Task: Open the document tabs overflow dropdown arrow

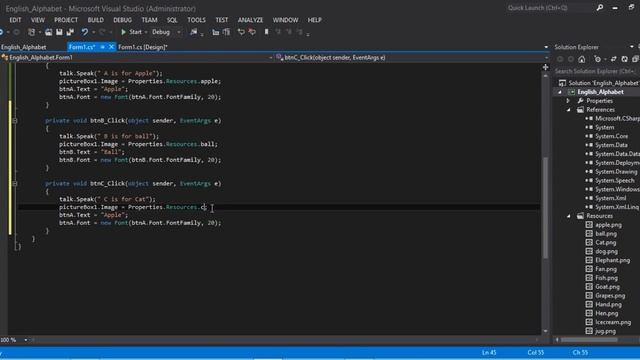Action: [546, 47]
